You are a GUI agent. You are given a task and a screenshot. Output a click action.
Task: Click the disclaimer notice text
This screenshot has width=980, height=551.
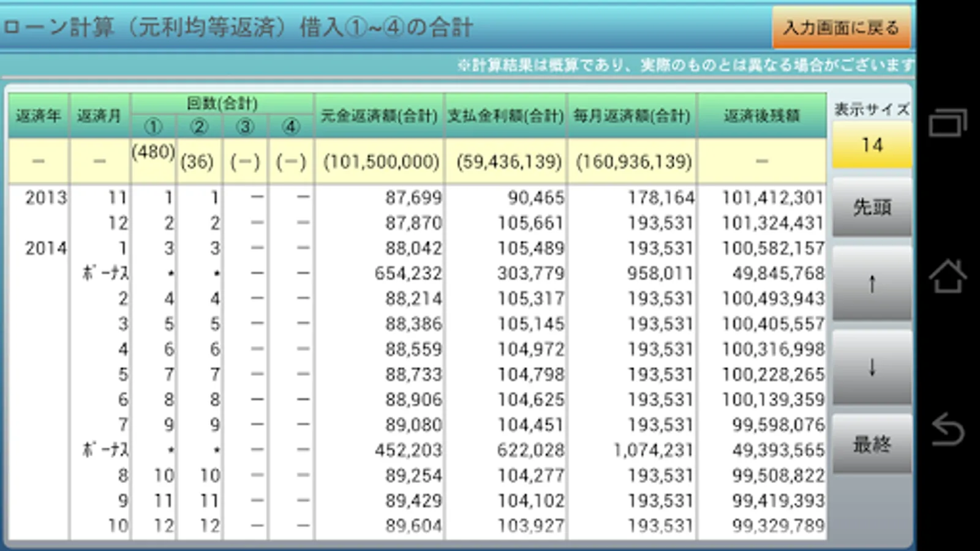pos(686,65)
